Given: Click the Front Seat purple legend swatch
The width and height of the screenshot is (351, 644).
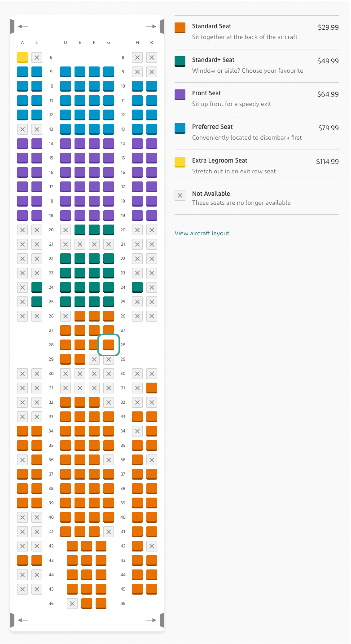Looking at the screenshot, I should click(x=180, y=95).
